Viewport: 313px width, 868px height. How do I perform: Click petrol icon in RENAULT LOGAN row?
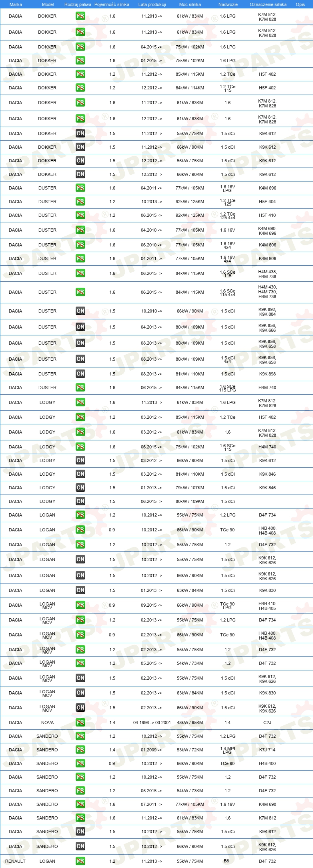(80, 861)
